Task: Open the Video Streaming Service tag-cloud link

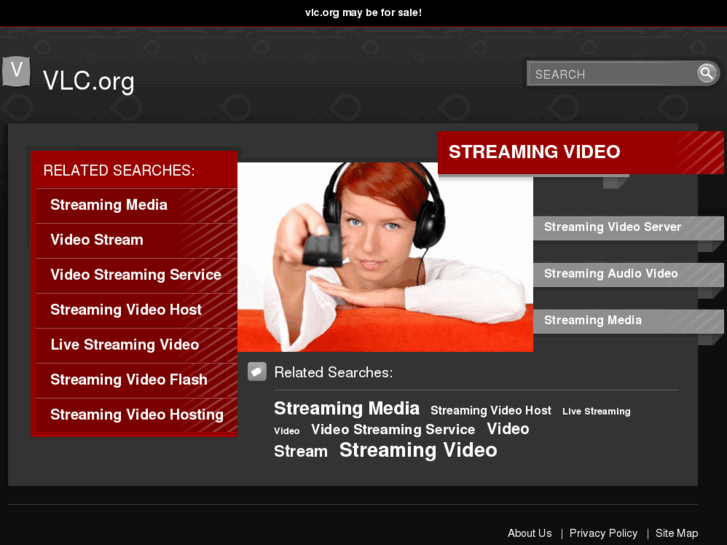Action: [393, 430]
